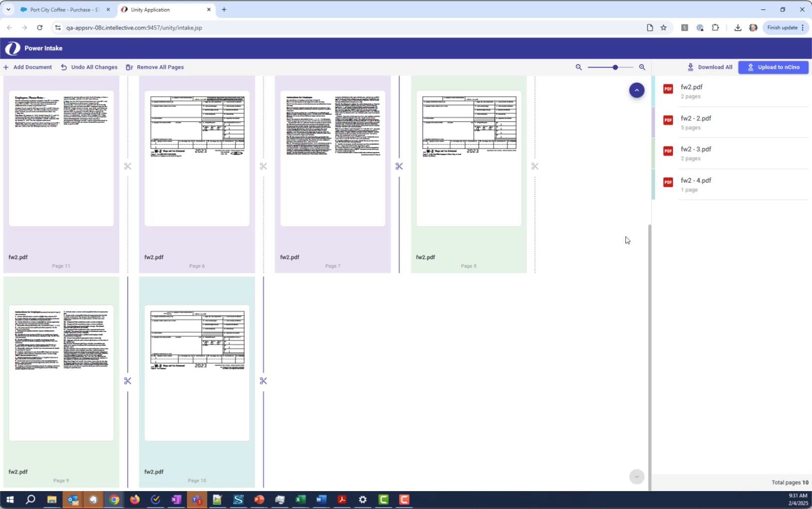The image size is (812, 509).
Task: Adjust the thumbnail zoom slider
Action: (615, 67)
